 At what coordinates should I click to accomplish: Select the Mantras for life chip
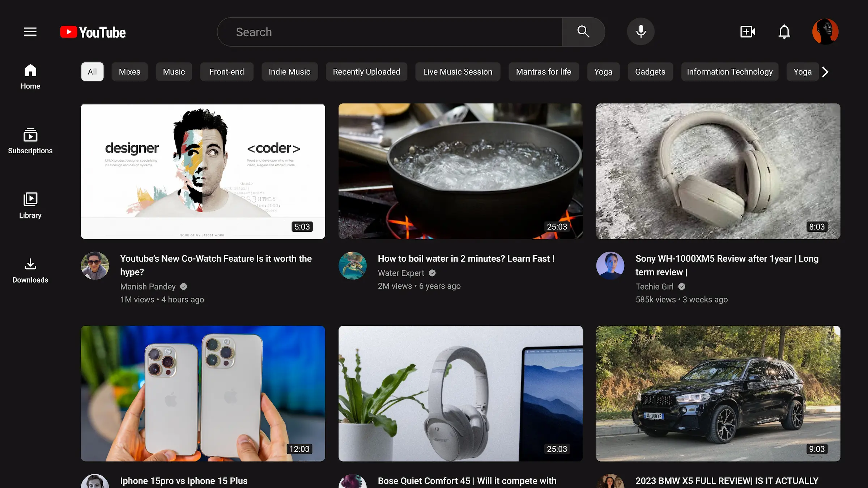click(544, 72)
